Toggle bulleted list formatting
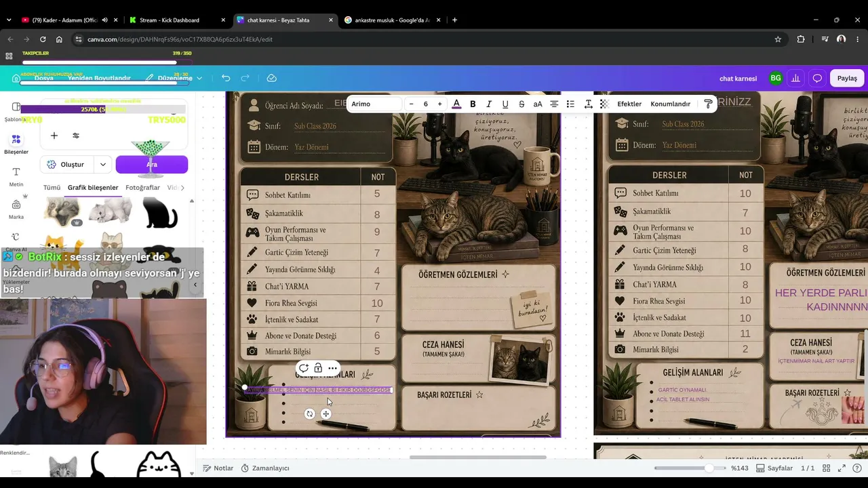The width and height of the screenshot is (868, 488). (570, 104)
